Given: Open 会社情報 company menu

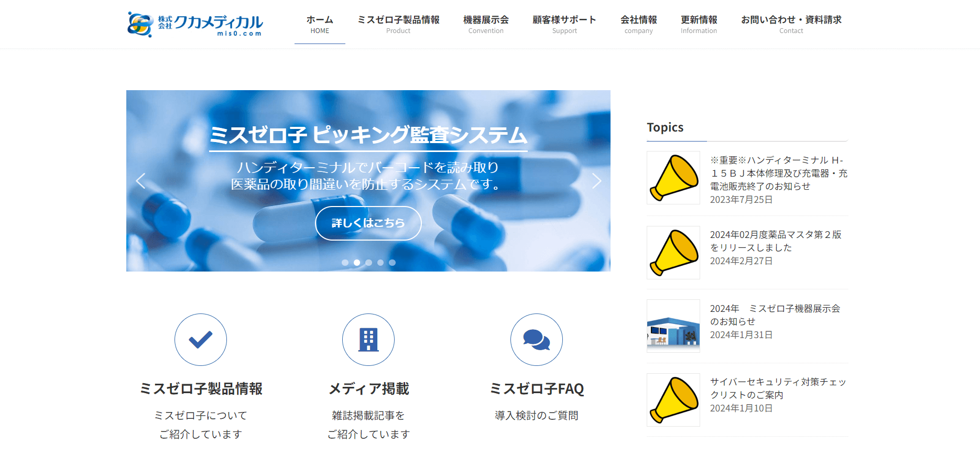Looking at the screenshot, I should [639, 25].
